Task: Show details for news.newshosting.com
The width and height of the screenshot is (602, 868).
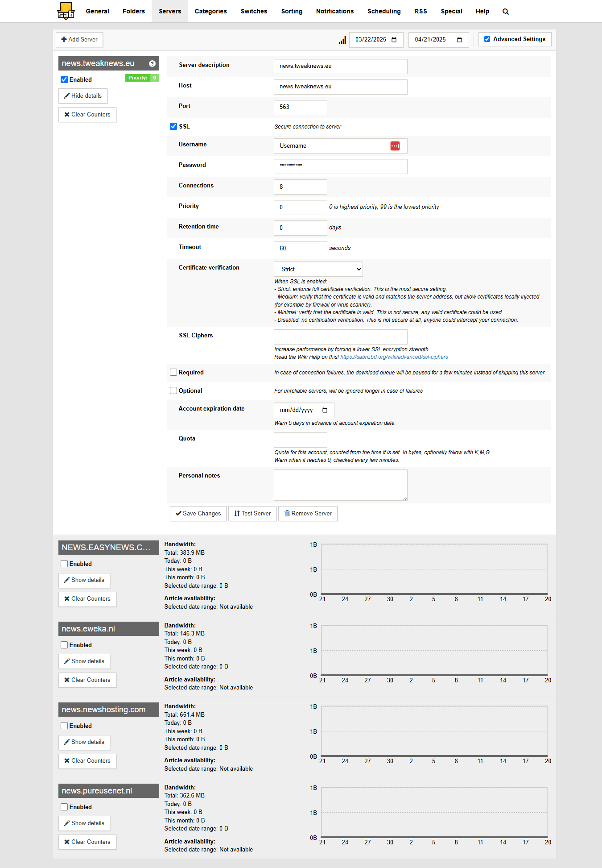Action: coord(84,742)
